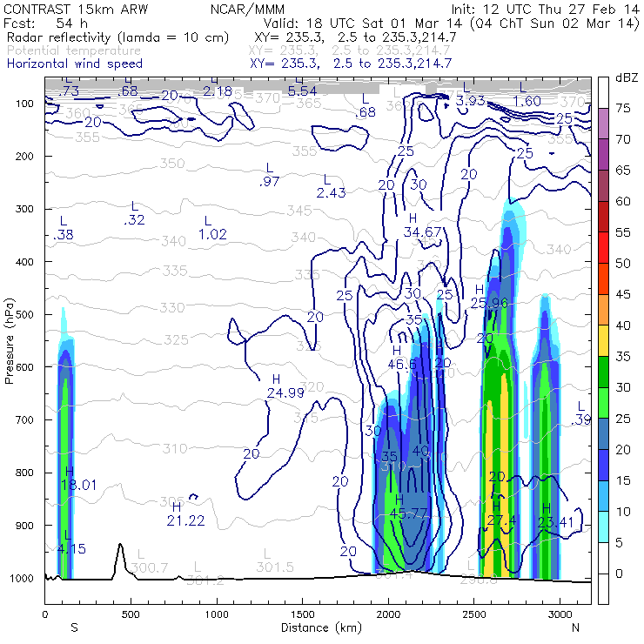Click the 'Fcst: 54 h' forecast label

(x=45, y=23)
